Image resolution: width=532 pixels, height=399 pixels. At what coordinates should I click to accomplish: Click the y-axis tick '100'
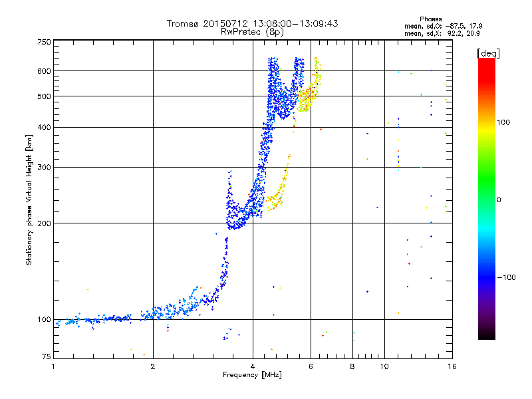pyautogui.click(x=45, y=320)
